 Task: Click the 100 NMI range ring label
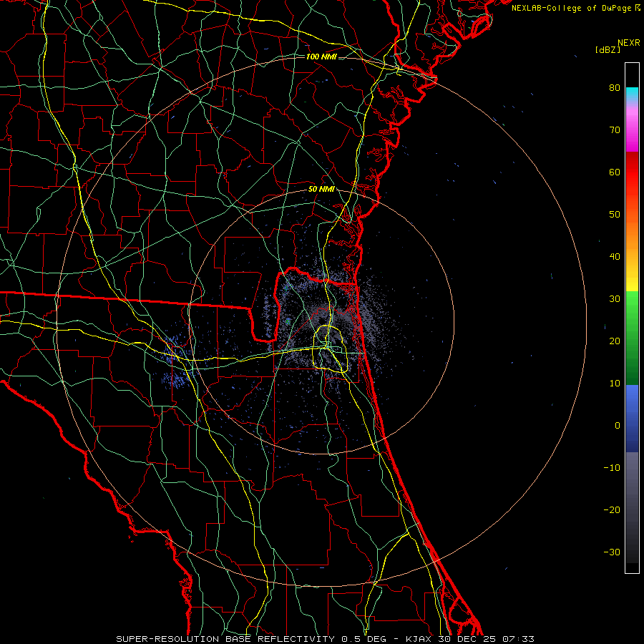[x=321, y=57]
